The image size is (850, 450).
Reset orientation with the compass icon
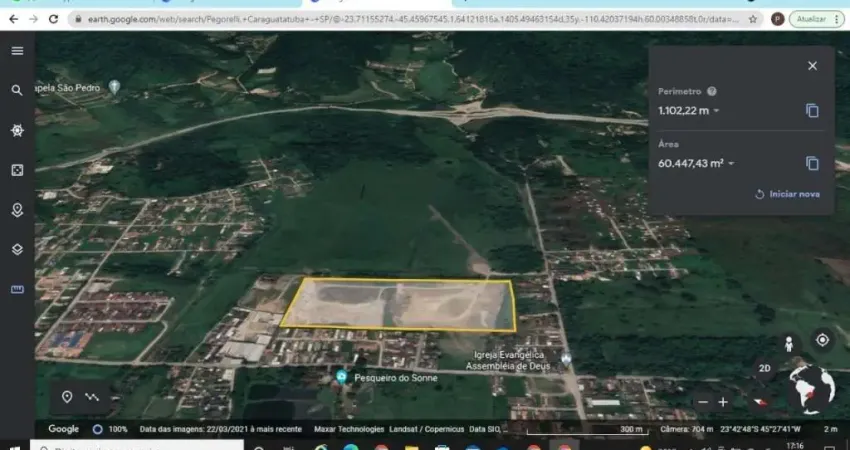759,402
